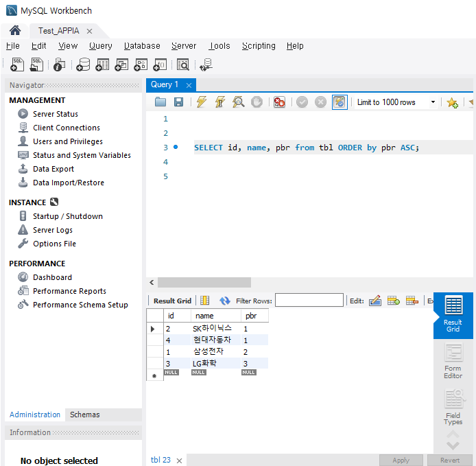The height and width of the screenshot is (466, 476).
Task: Toggle continue-on-error for script execution
Action: click(x=279, y=102)
